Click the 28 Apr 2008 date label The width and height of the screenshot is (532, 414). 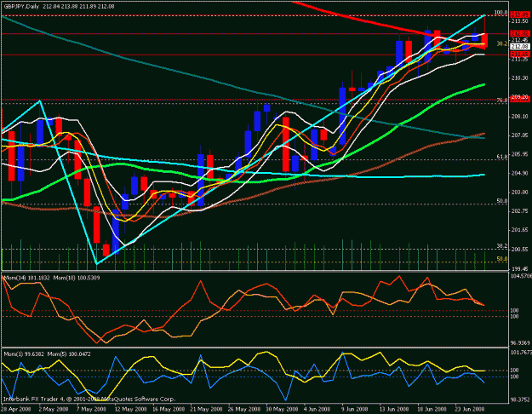[15, 409]
